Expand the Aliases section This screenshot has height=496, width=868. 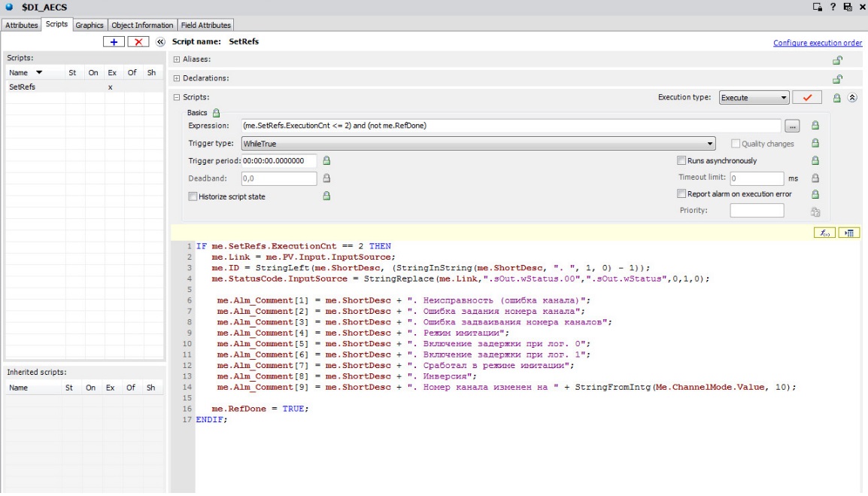(177, 59)
